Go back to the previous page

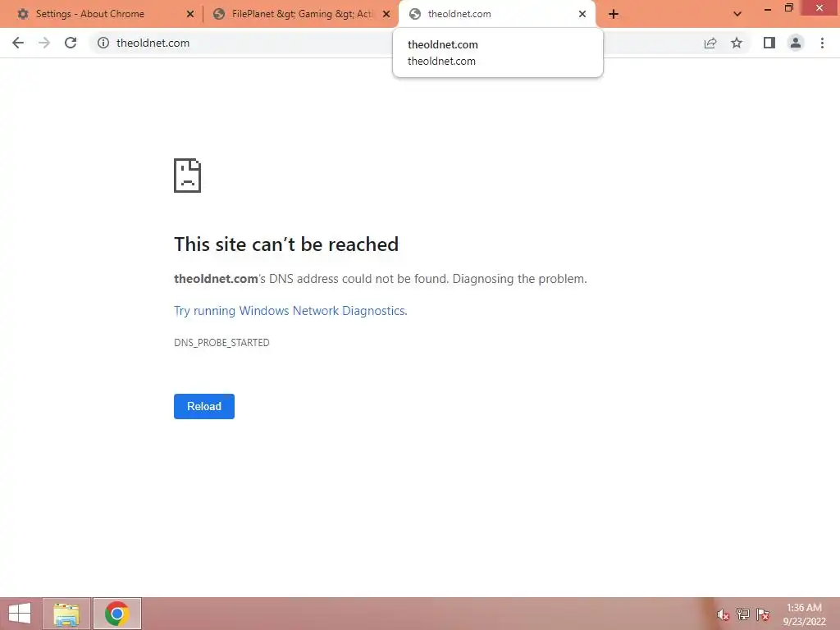coord(18,43)
